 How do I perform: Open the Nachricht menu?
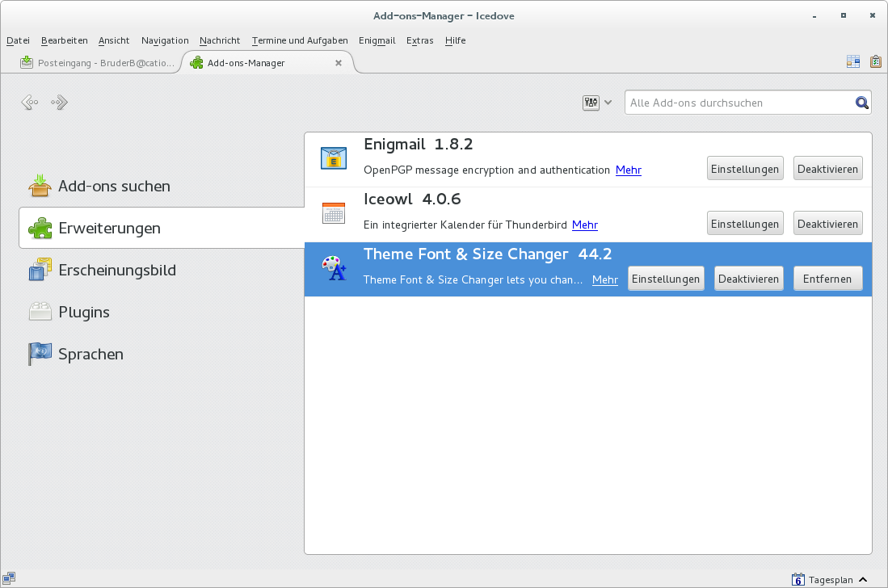point(220,40)
